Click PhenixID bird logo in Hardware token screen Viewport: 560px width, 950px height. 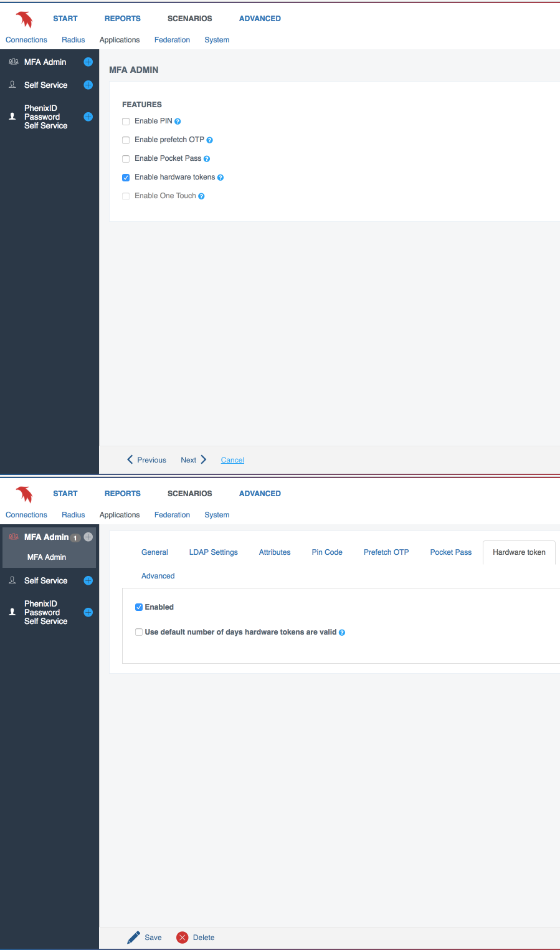pyautogui.click(x=24, y=495)
